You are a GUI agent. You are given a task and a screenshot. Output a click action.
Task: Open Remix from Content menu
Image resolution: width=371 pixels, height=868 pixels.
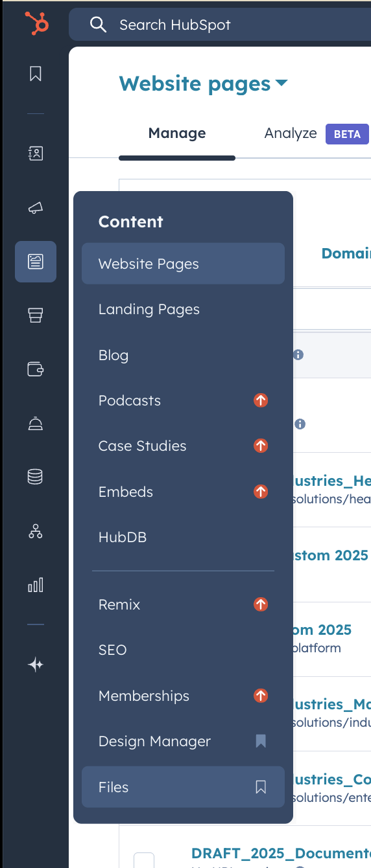point(183,604)
